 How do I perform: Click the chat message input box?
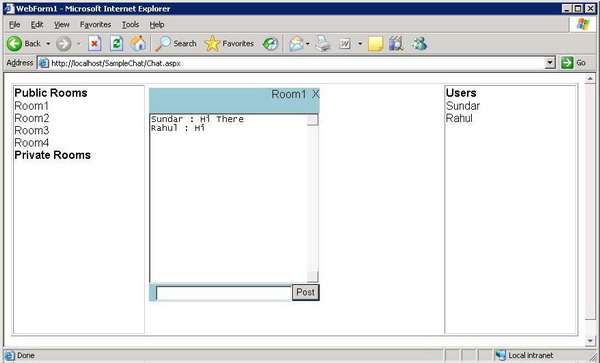[224, 293]
